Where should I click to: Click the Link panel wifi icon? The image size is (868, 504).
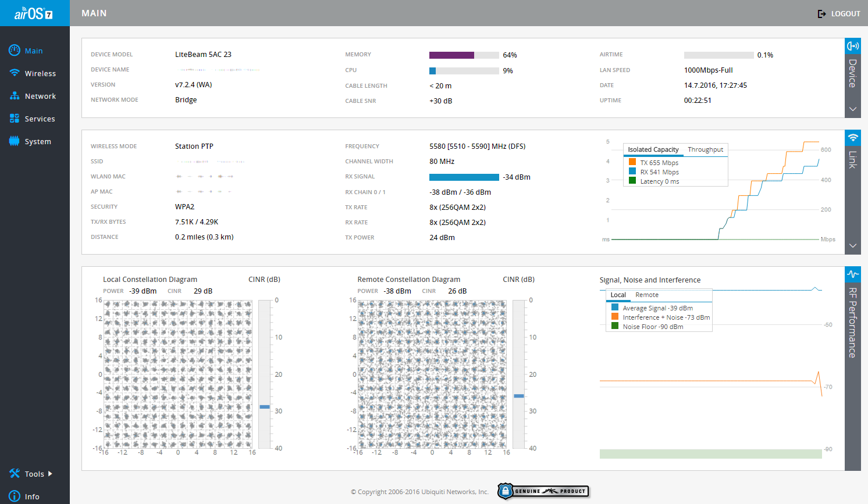(853, 138)
